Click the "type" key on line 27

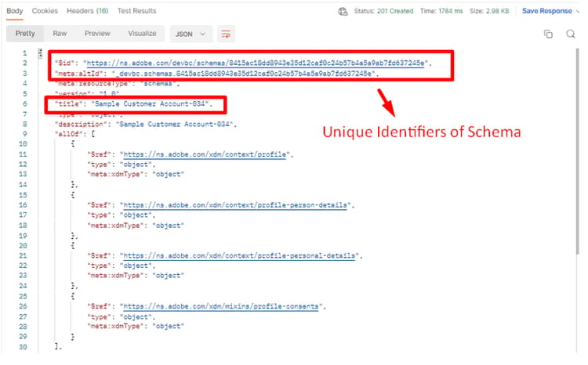(100, 317)
